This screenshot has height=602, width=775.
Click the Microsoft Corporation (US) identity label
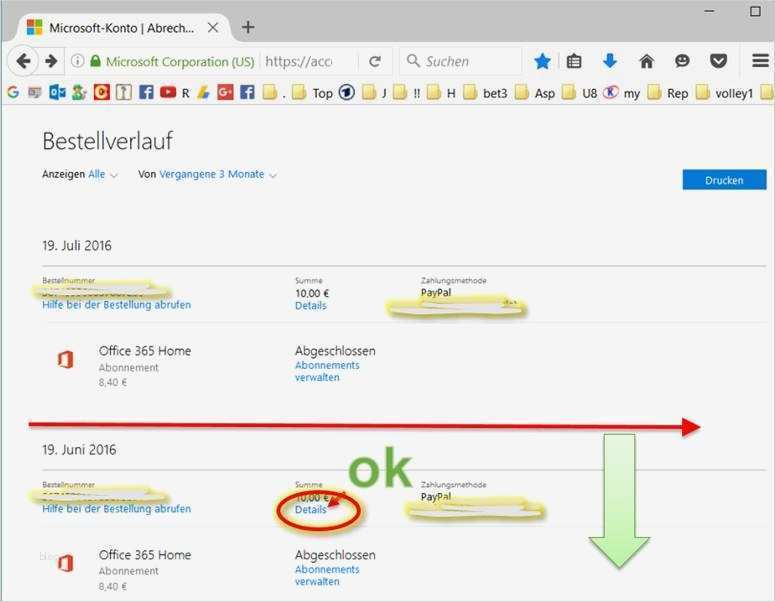click(180, 62)
